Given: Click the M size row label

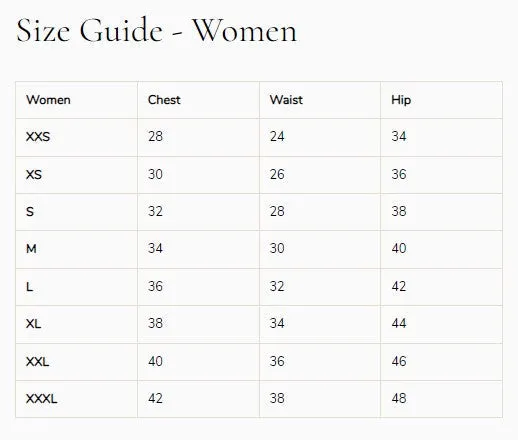Looking at the screenshot, I should (x=31, y=248).
